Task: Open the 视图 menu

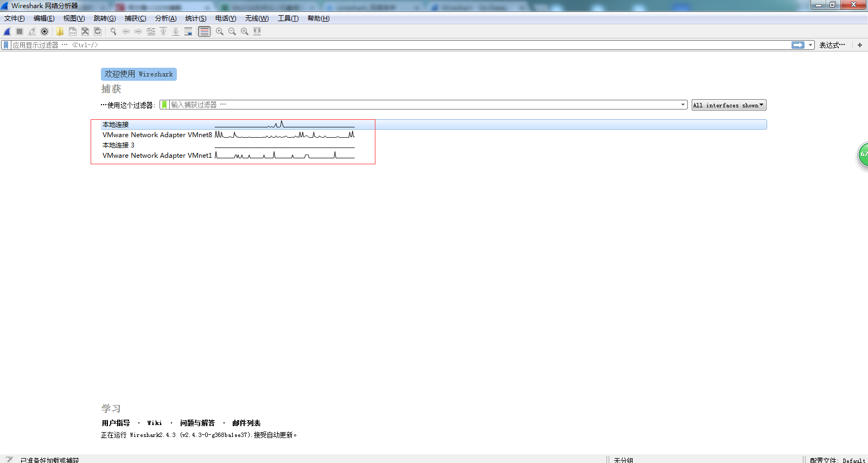Action: tap(74, 18)
